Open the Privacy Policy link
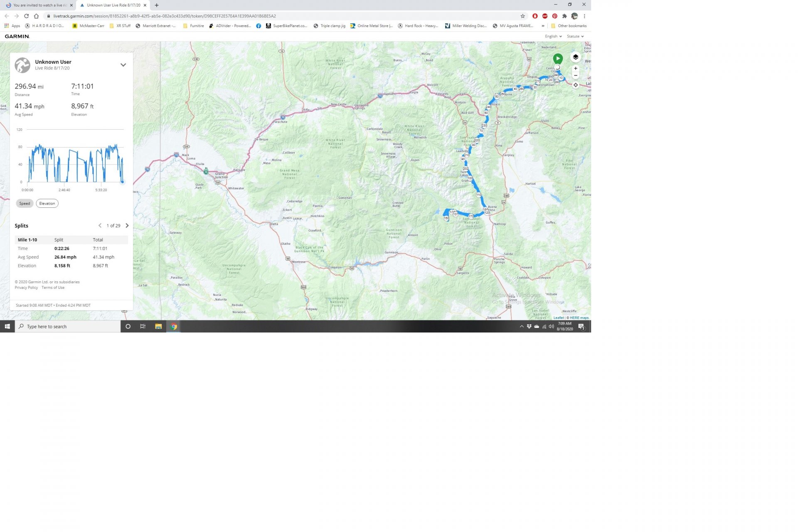Image resolution: width=798 pixels, height=532 pixels. (x=26, y=288)
